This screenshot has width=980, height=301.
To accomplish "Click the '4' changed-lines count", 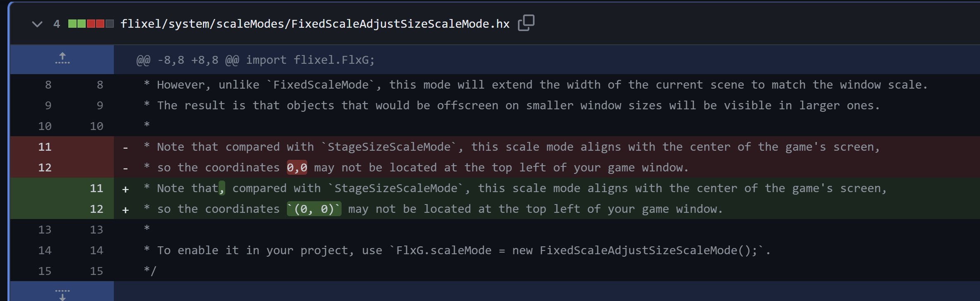I will tap(56, 24).
